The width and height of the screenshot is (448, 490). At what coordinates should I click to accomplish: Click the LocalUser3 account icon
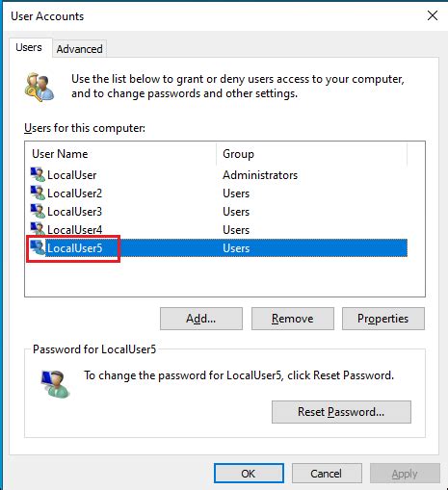click(38, 211)
